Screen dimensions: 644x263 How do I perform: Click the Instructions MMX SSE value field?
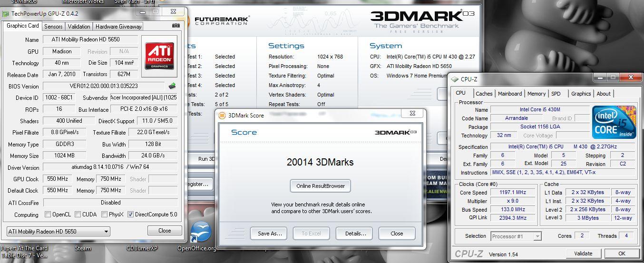pyautogui.click(x=563, y=173)
